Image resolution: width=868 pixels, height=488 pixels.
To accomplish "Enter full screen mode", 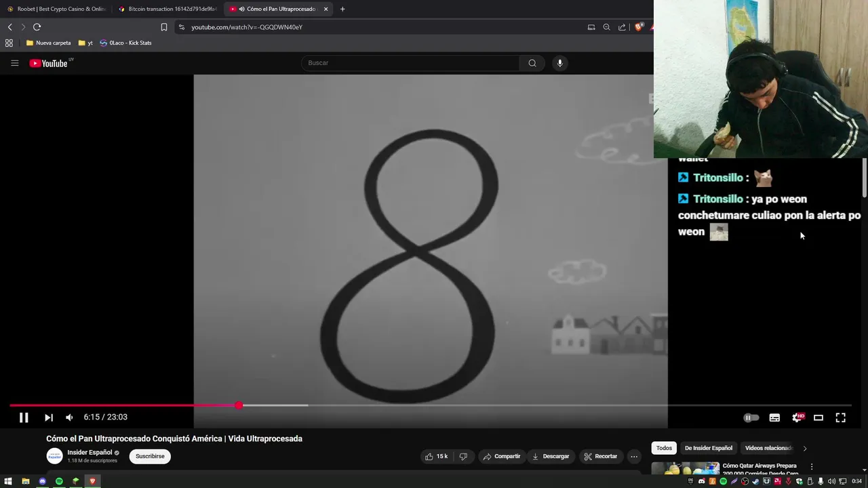I will tap(840, 418).
